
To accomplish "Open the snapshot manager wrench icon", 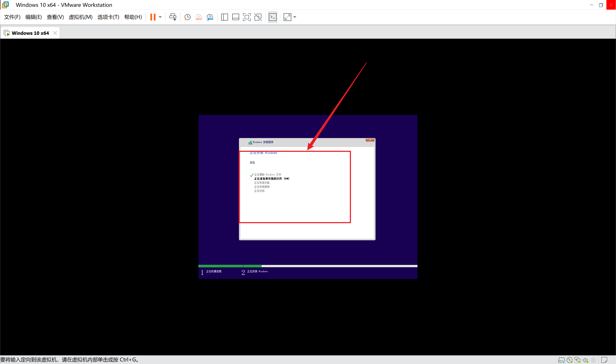I will point(210,17).
